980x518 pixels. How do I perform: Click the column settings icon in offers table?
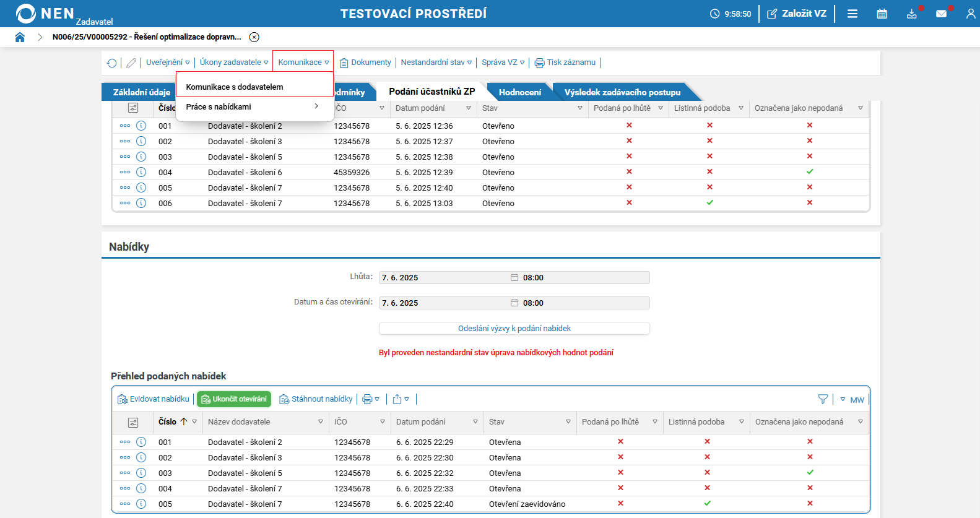point(133,422)
